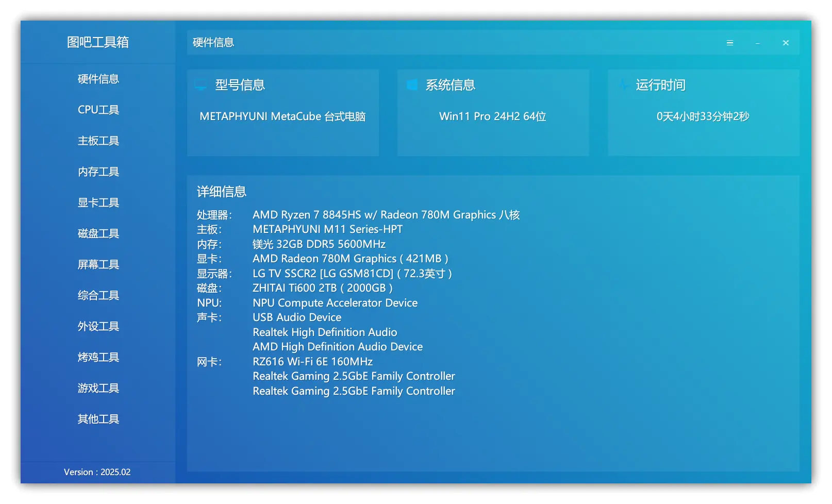
Task: Click the 运行时间 card heading
Action: (661, 85)
